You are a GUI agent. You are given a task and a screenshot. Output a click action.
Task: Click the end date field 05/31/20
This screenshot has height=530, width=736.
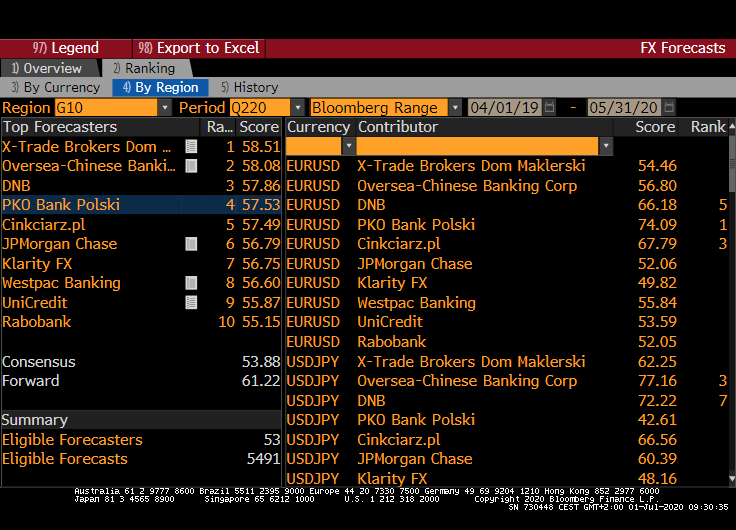[623, 108]
